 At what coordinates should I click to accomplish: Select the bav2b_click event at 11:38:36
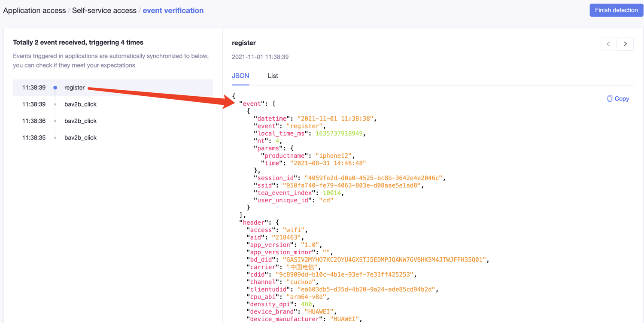[113, 121]
